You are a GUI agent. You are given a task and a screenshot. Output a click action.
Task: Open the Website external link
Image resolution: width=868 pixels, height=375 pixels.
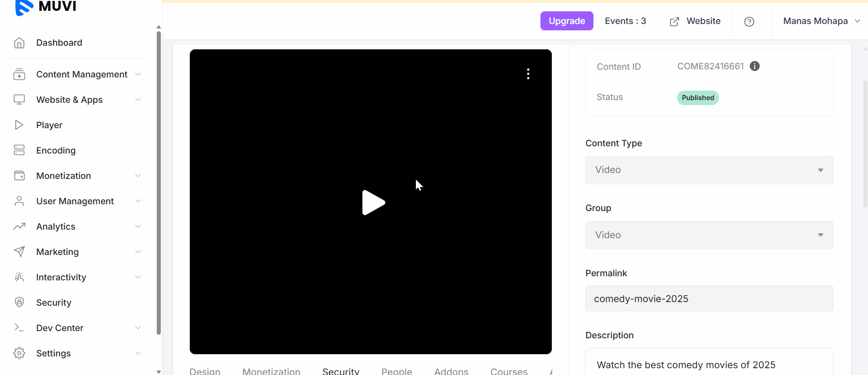(695, 21)
